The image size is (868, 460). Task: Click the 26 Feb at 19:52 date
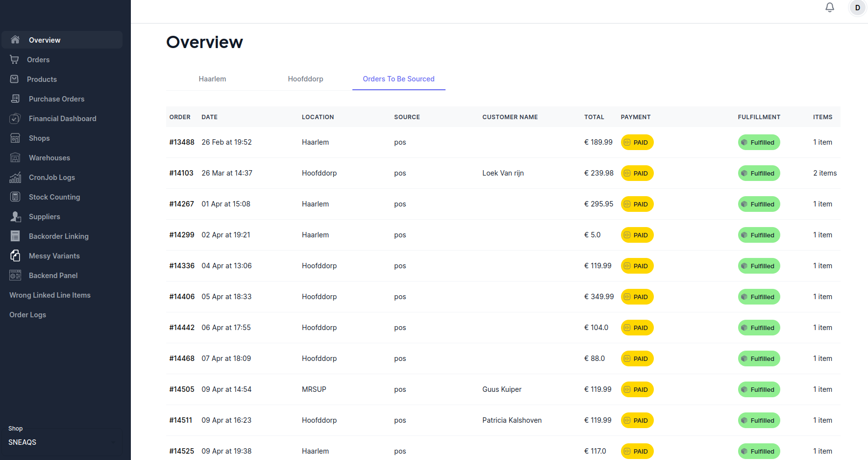[x=226, y=142]
